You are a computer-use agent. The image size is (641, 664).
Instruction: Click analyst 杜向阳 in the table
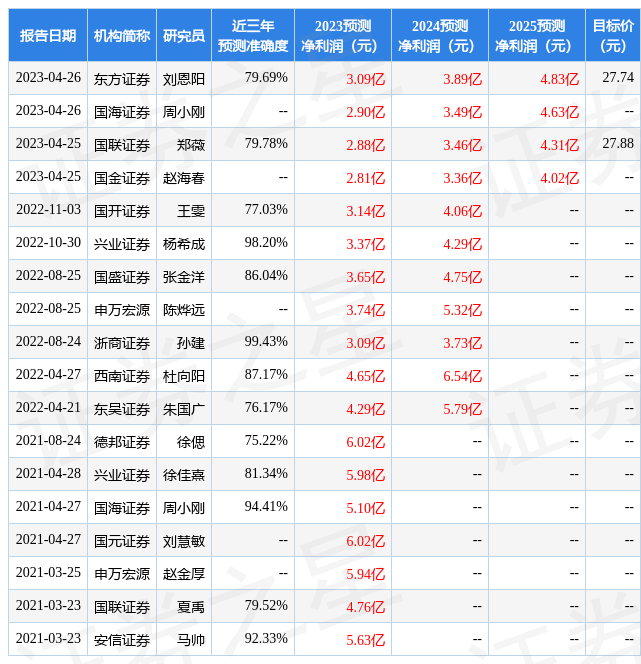[x=184, y=376]
